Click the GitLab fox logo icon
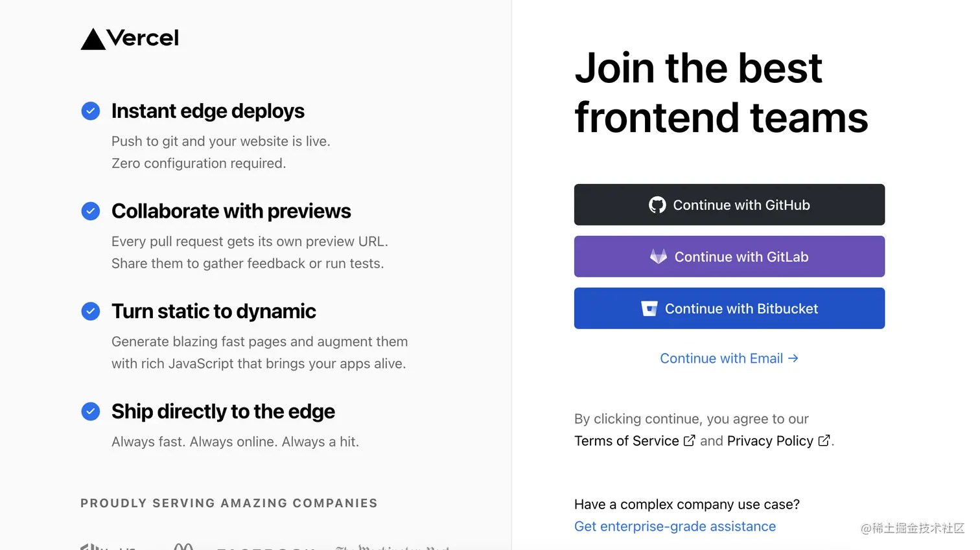 point(659,257)
